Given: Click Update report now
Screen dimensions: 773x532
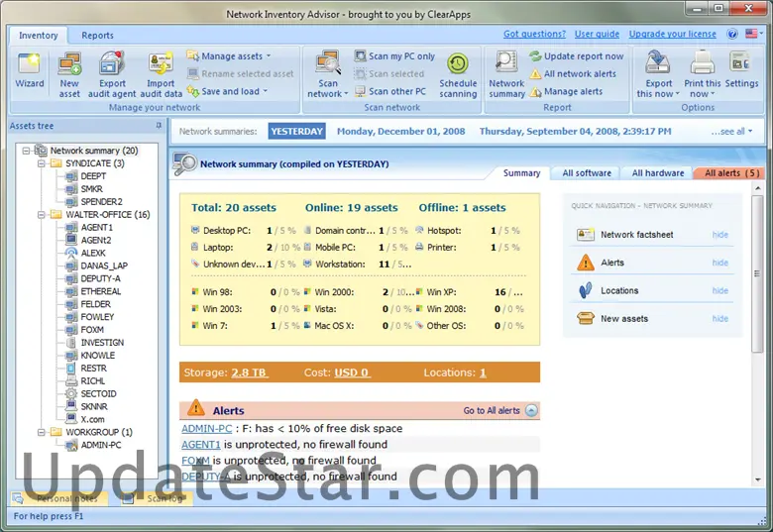Looking at the screenshot, I should [x=577, y=56].
